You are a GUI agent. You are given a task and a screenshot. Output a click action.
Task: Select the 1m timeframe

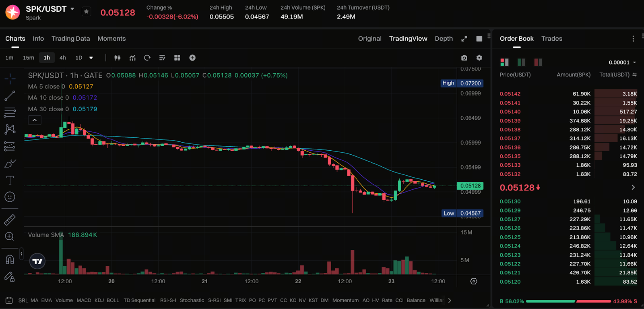click(9, 58)
